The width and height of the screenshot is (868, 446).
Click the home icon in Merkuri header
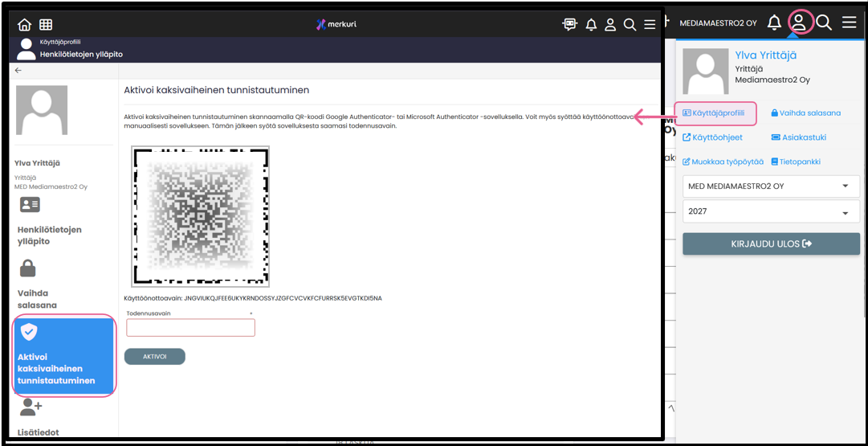(25, 25)
